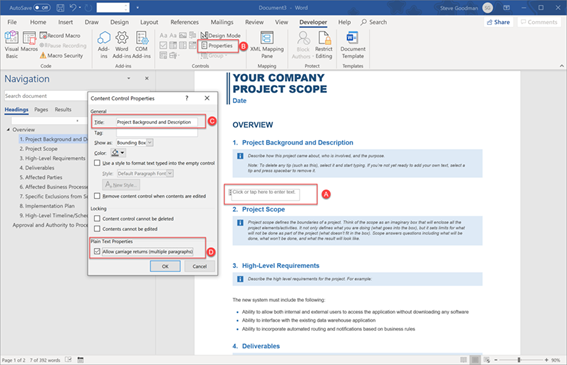Switch to Pages tab in Navigation pane
This screenshot has width=567, height=365.
pos(41,109)
